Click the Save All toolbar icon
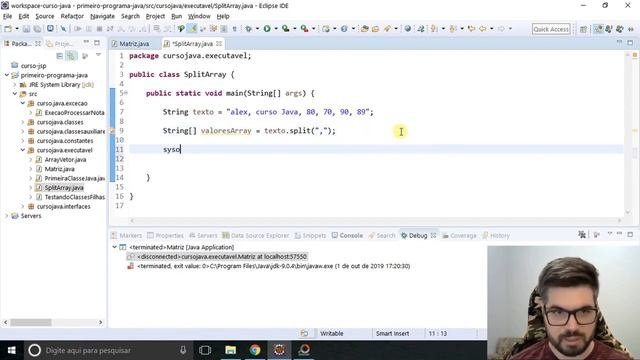The image size is (640, 360). coord(37,29)
